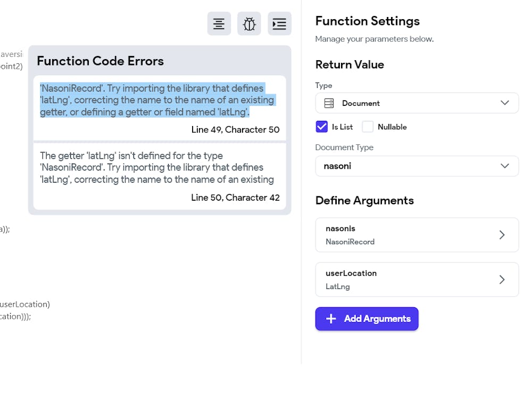The image size is (532, 395).
Task: Open the userLocation LatLng argument row
Action: (x=404, y=279)
